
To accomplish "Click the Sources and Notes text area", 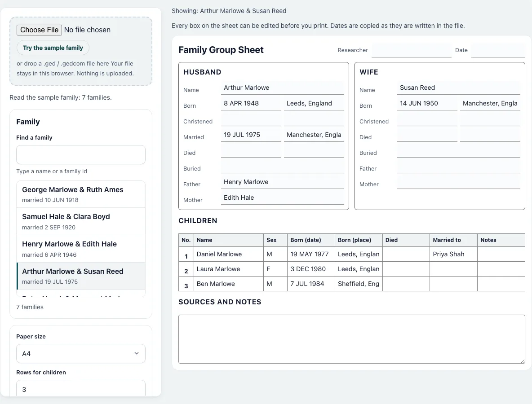I will [352, 339].
